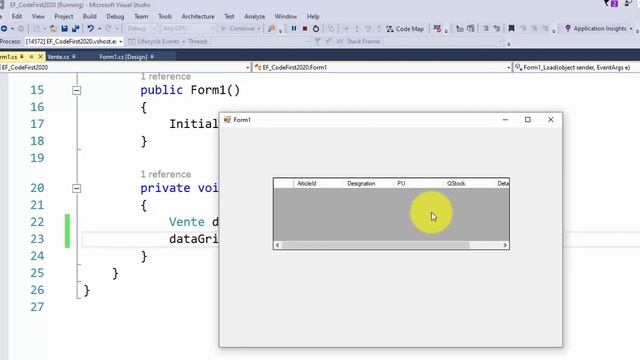Screen dimensions: 640x360
Task: Click the PU column header
Action: (418, 184)
